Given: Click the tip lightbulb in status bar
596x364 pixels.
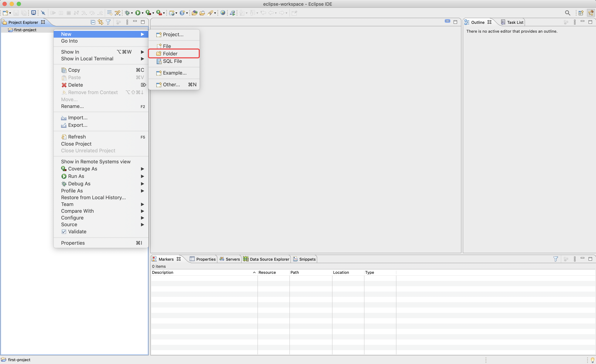Looking at the screenshot, I should [x=592, y=360].
